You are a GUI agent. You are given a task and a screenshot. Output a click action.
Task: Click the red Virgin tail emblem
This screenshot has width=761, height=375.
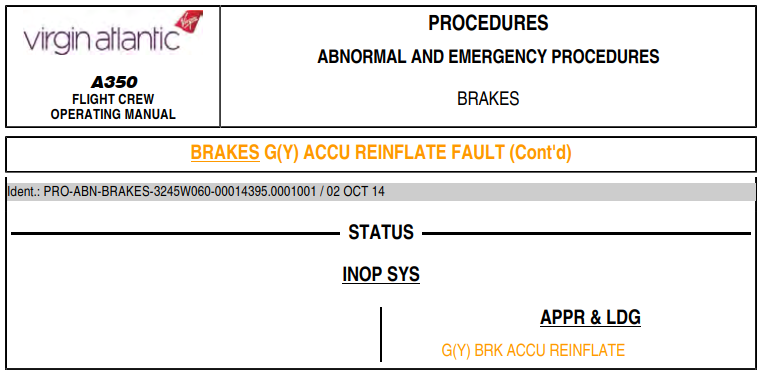click(189, 22)
